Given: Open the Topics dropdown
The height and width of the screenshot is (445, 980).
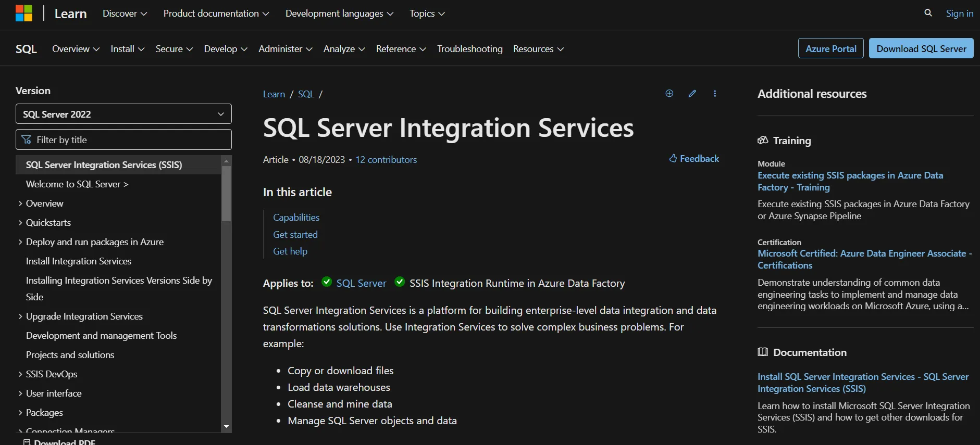Looking at the screenshot, I should pyautogui.click(x=427, y=14).
